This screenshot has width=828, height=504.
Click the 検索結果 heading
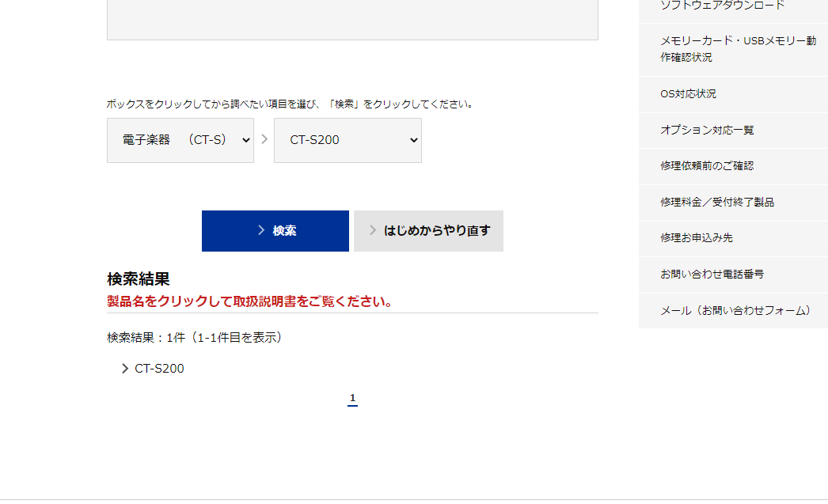coord(139,279)
